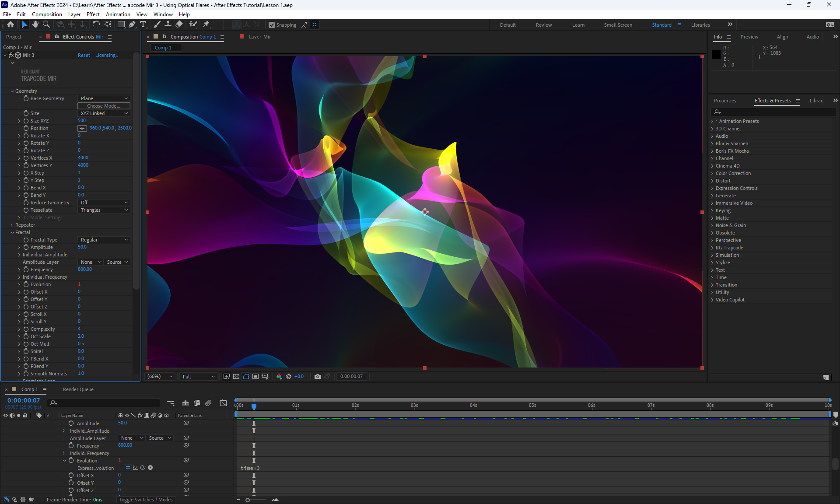Select the Rotation tool

tap(96, 24)
